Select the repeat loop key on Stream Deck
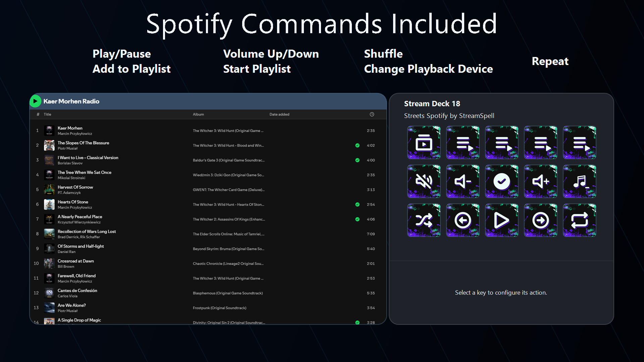 click(580, 220)
